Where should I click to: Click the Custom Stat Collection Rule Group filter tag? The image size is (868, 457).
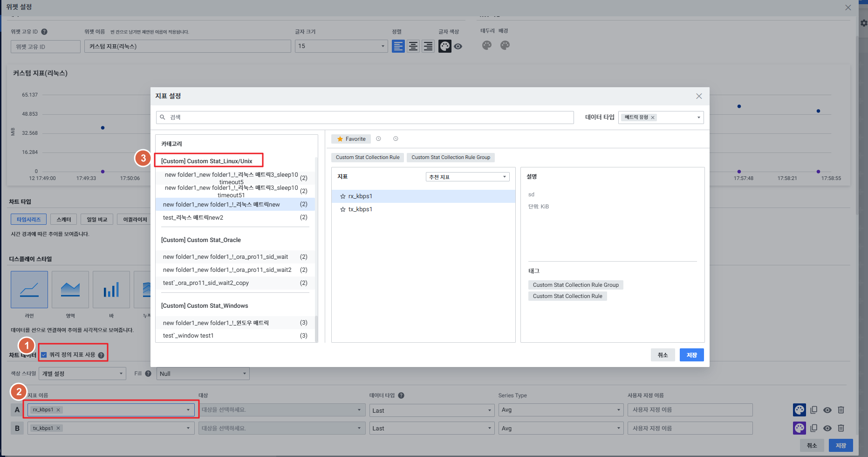(451, 158)
